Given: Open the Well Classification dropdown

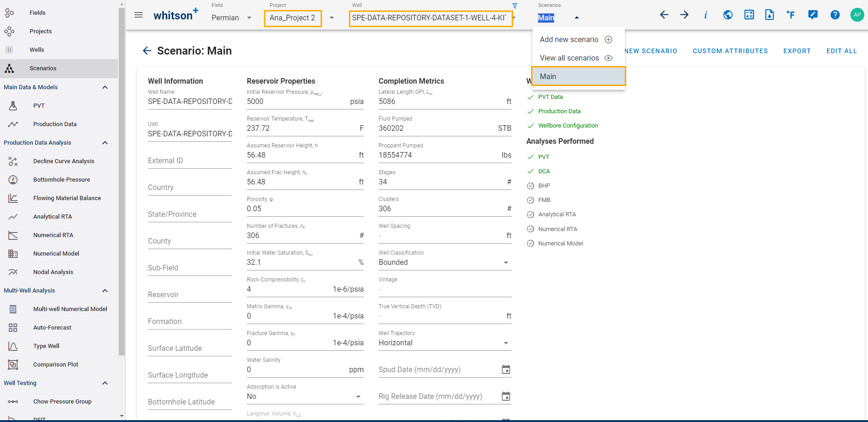Looking at the screenshot, I should click(x=506, y=263).
